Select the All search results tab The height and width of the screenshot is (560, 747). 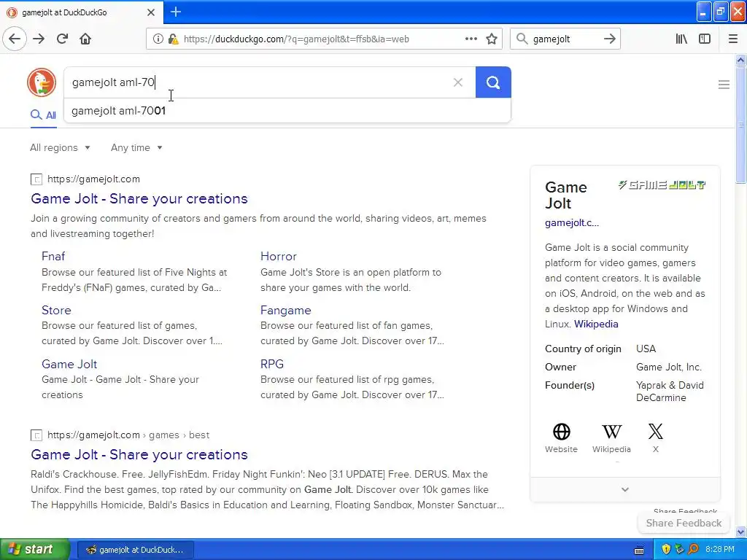tap(43, 115)
